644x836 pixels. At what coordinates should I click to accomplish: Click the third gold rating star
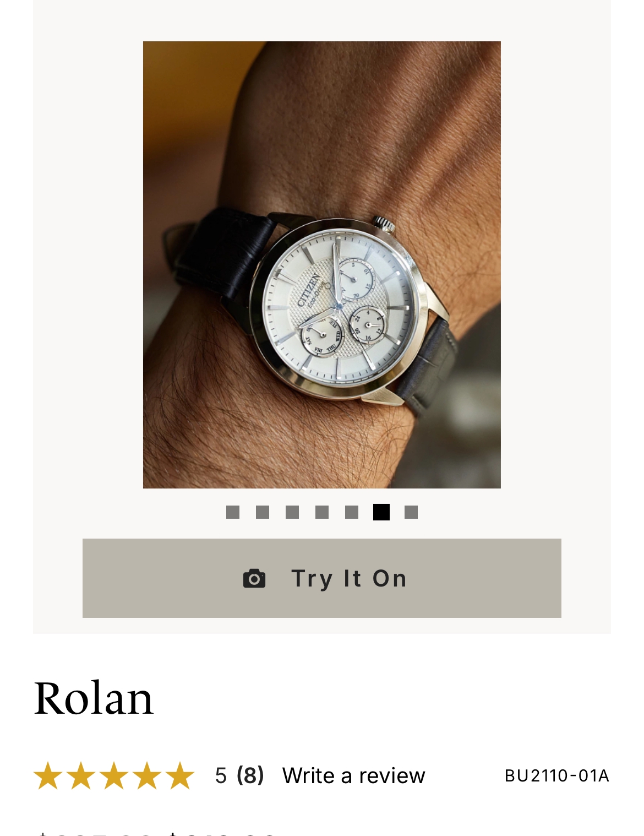coord(114,775)
